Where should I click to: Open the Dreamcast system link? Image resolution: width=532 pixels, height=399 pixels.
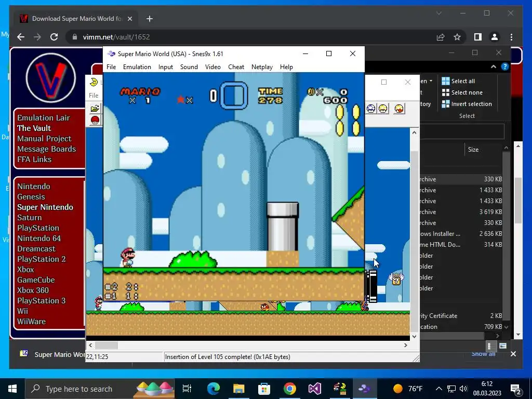click(x=36, y=249)
